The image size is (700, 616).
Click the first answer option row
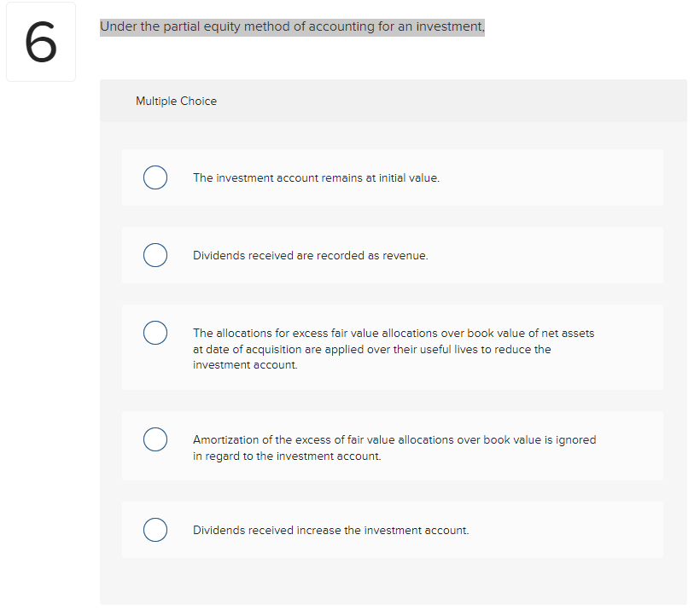(x=393, y=177)
